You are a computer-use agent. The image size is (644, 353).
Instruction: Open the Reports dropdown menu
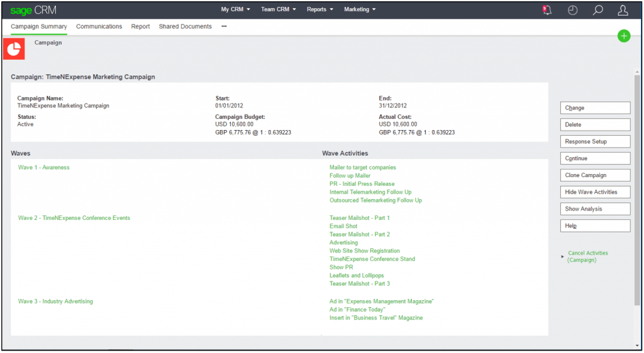click(x=320, y=9)
